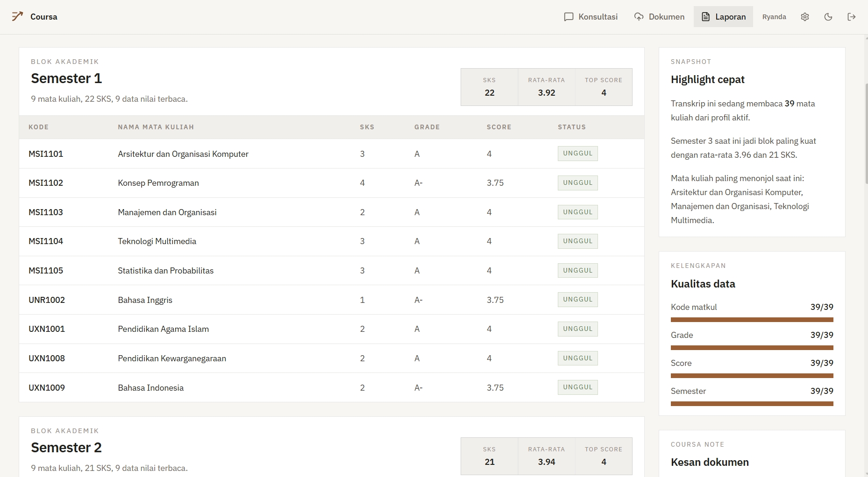Select course code MSI1105

coord(46,271)
